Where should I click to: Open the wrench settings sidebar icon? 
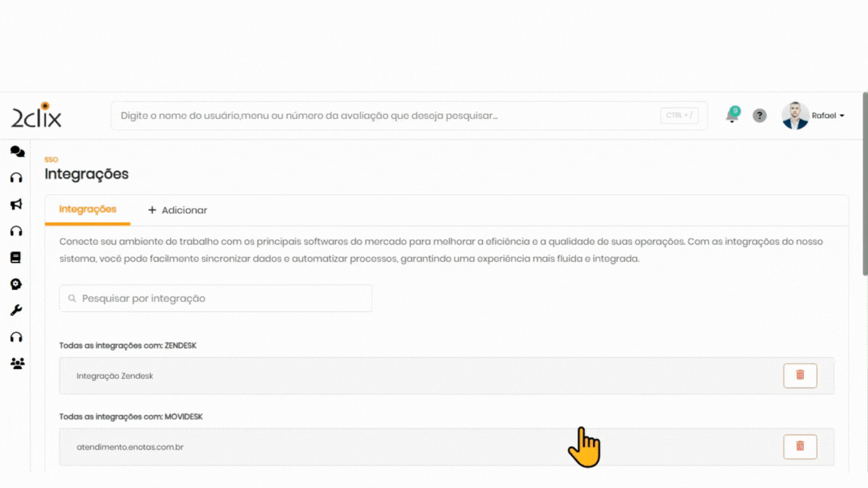click(16, 310)
